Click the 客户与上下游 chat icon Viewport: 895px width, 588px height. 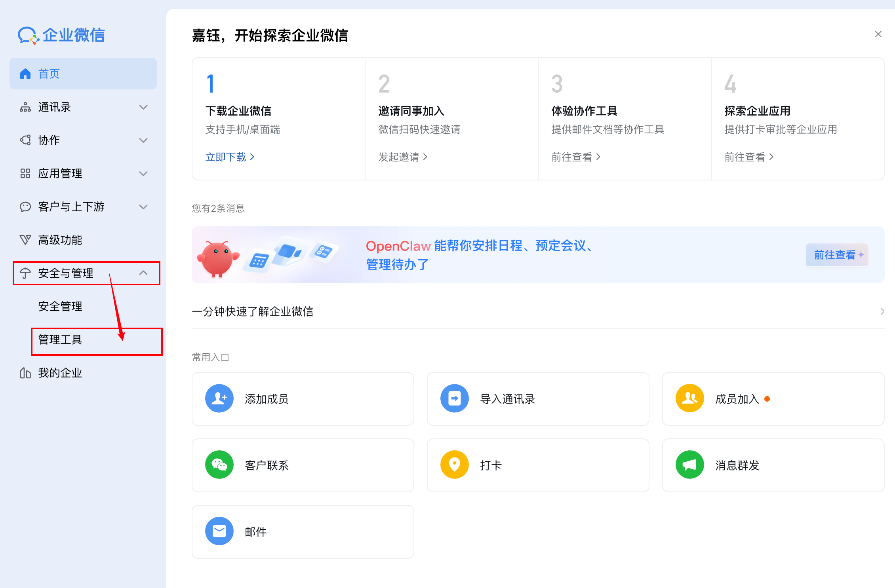25,207
